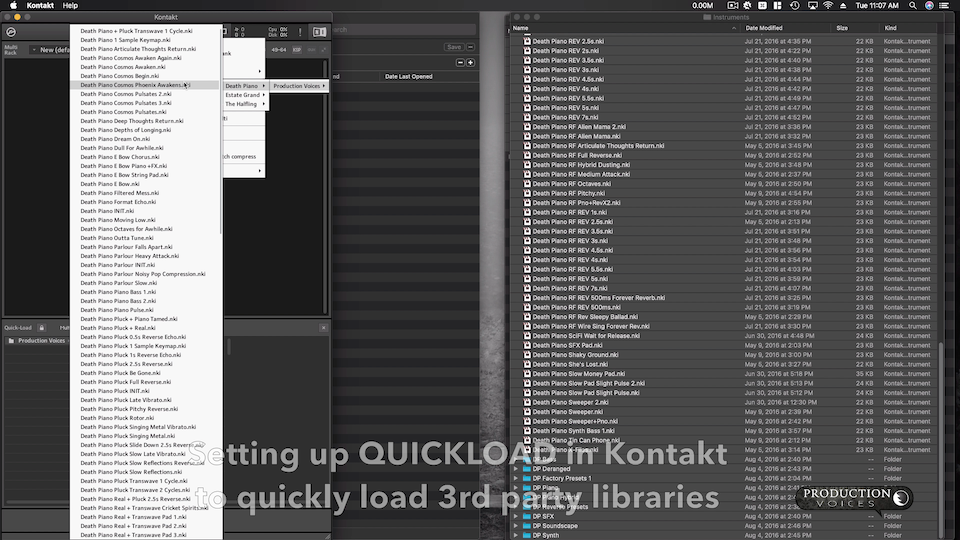The width and height of the screenshot is (960, 540).
Task: Toggle the Kontakt panel layout view icon
Action: tap(319, 32)
